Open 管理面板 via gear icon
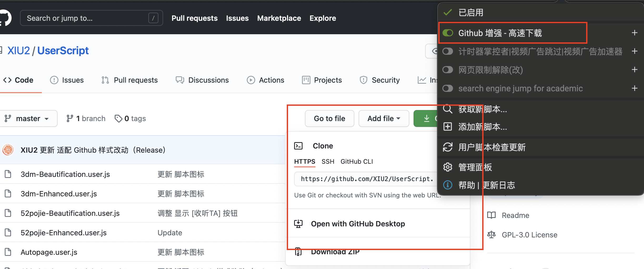The height and width of the screenshot is (269, 644). coord(447,167)
